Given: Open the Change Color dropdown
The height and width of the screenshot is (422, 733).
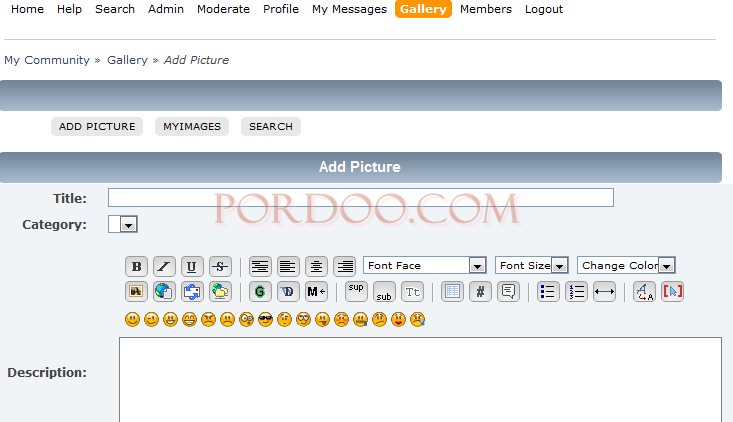Looking at the screenshot, I should click(x=626, y=265).
